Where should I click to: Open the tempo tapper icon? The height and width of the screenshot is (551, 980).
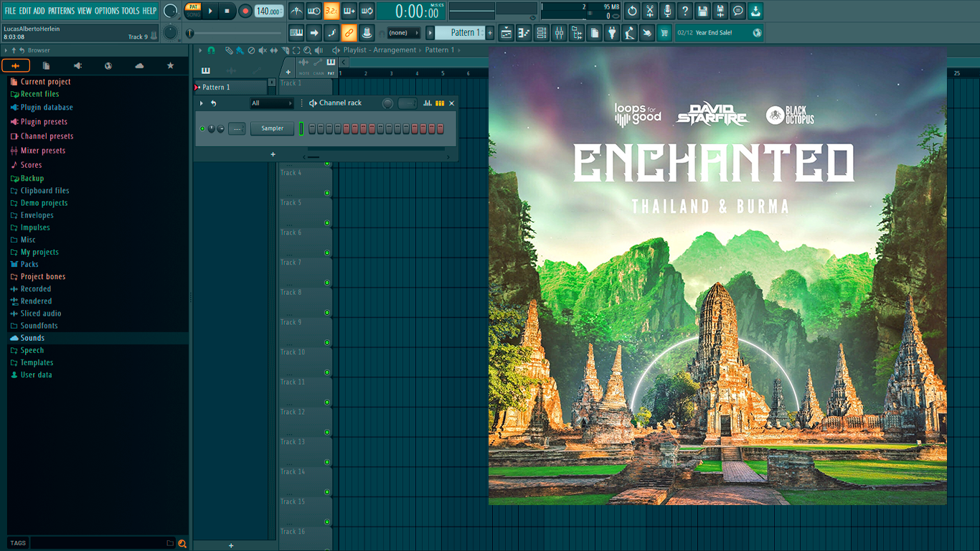pyautogui.click(x=629, y=32)
